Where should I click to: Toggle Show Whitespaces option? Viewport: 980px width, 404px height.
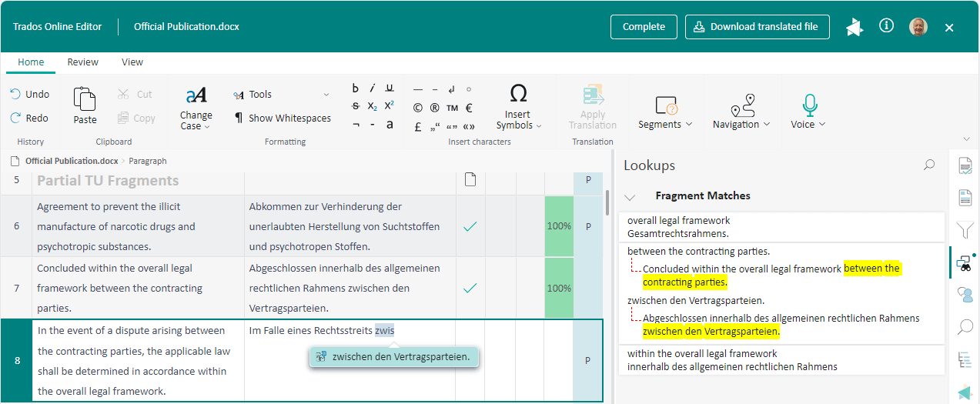coord(282,118)
